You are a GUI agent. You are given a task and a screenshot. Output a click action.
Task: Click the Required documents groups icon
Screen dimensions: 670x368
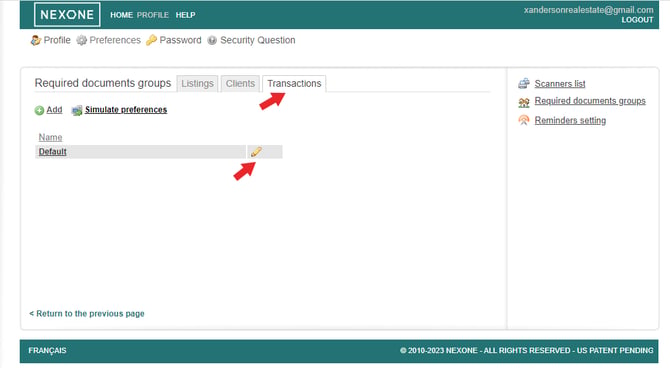coord(524,102)
